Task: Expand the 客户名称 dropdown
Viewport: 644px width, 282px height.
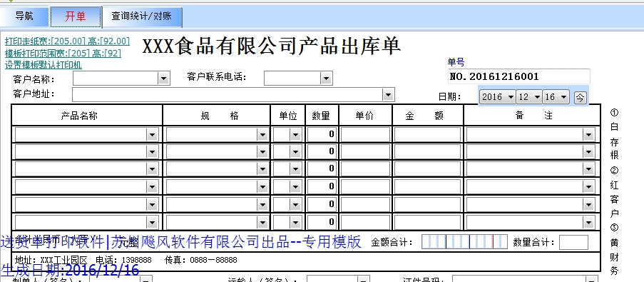Action: coord(164,78)
